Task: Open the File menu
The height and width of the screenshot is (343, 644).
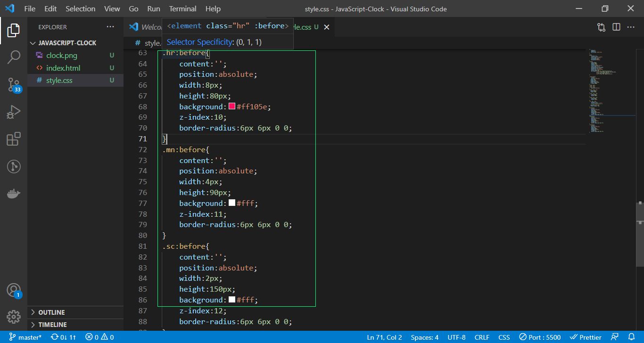Action: point(29,8)
